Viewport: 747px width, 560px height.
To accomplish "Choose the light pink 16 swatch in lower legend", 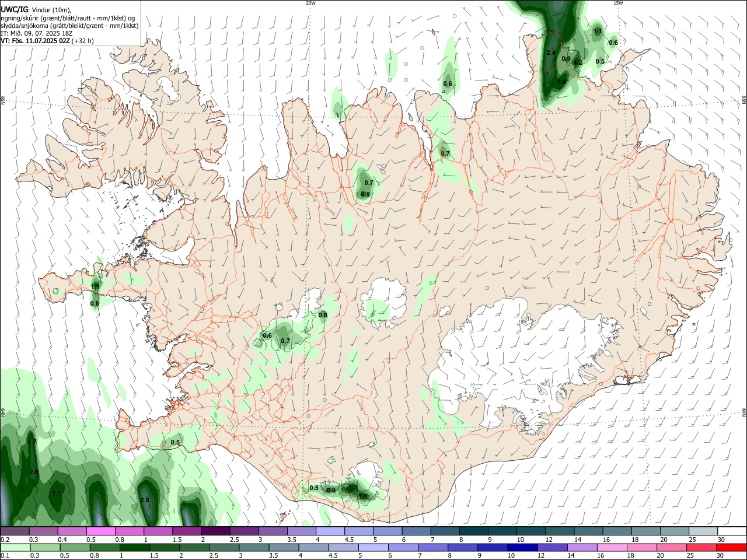I will point(612,547).
